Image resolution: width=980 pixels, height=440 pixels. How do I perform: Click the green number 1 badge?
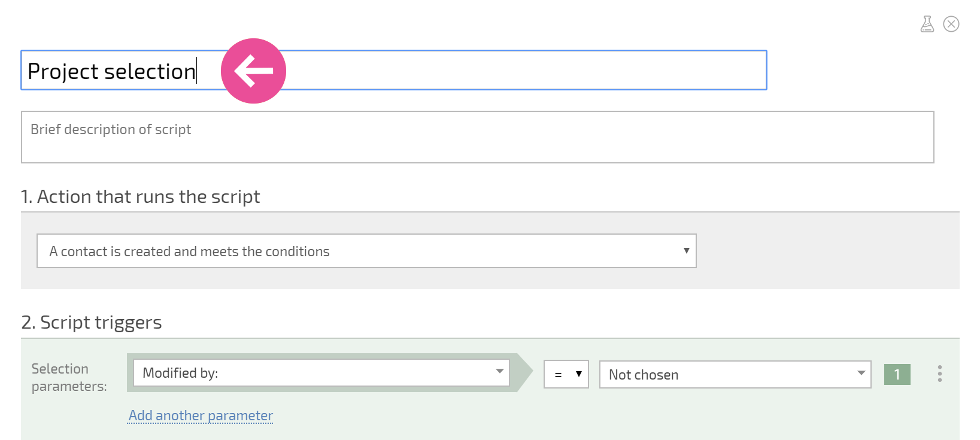click(897, 374)
